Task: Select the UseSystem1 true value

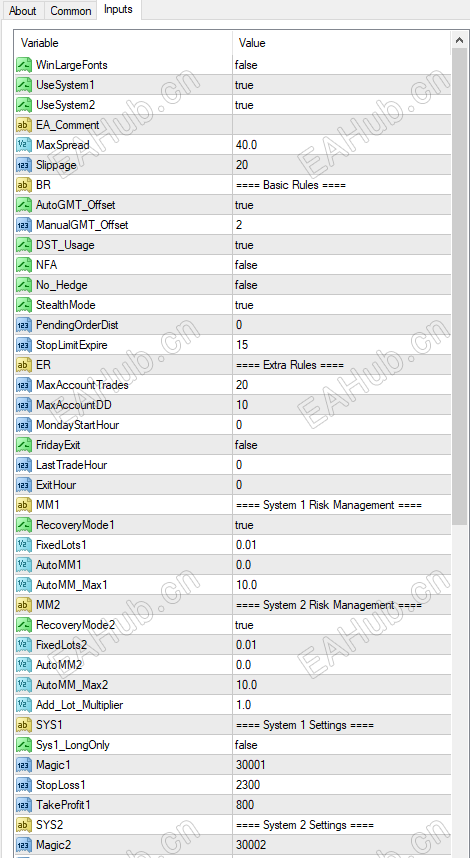Action: pos(244,85)
